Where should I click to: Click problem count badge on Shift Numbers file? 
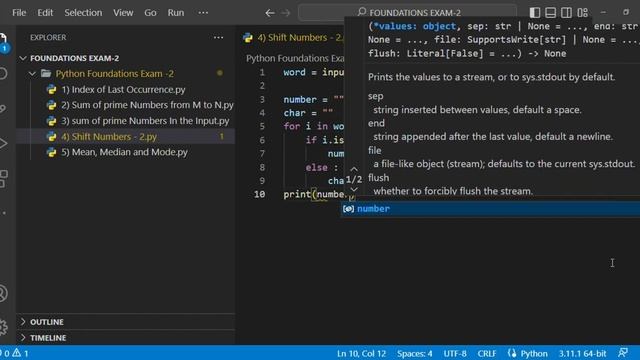tap(222, 137)
